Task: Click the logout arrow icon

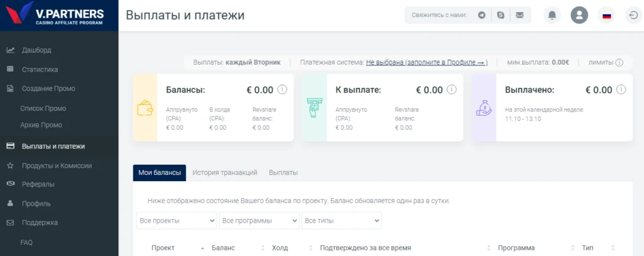Action: pyautogui.click(x=633, y=15)
